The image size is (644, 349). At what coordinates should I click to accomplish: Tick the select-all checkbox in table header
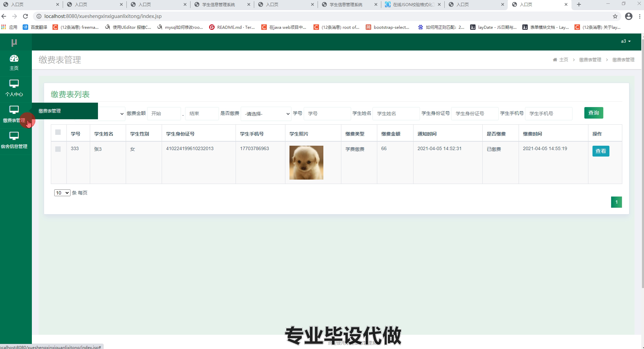click(58, 132)
